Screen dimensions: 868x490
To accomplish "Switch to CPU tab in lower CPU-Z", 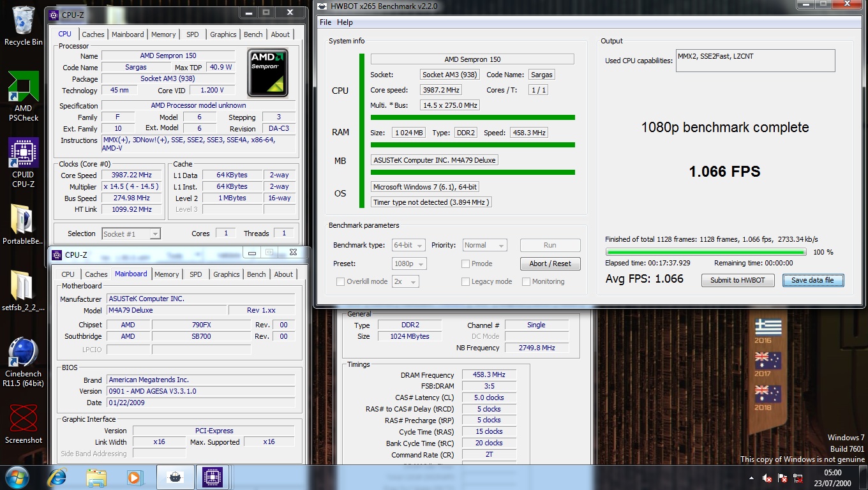I will (68, 274).
